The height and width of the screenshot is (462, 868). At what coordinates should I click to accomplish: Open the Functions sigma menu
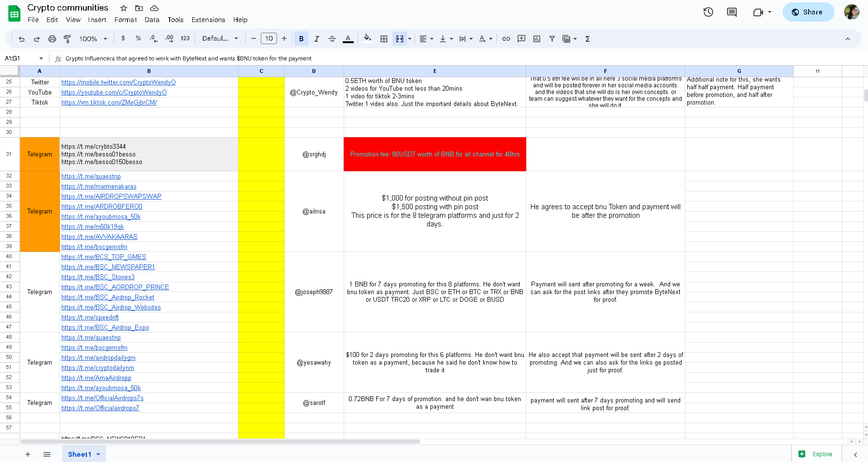point(588,39)
